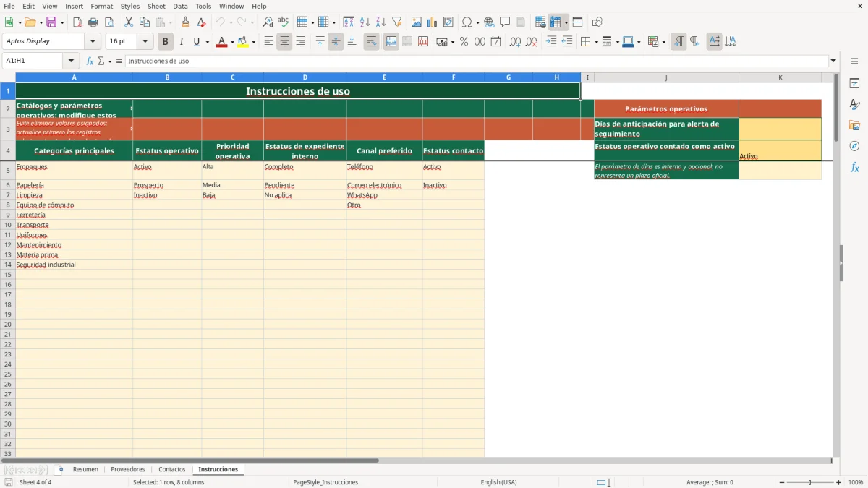868x488 pixels.
Task: Click Clear Direct Formatting icon
Action: (x=202, y=22)
